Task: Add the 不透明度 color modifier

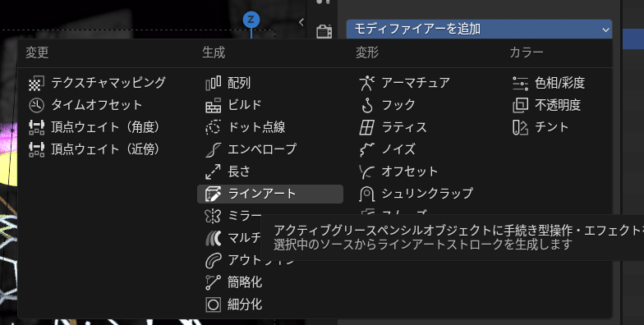Action: pyautogui.click(x=559, y=105)
